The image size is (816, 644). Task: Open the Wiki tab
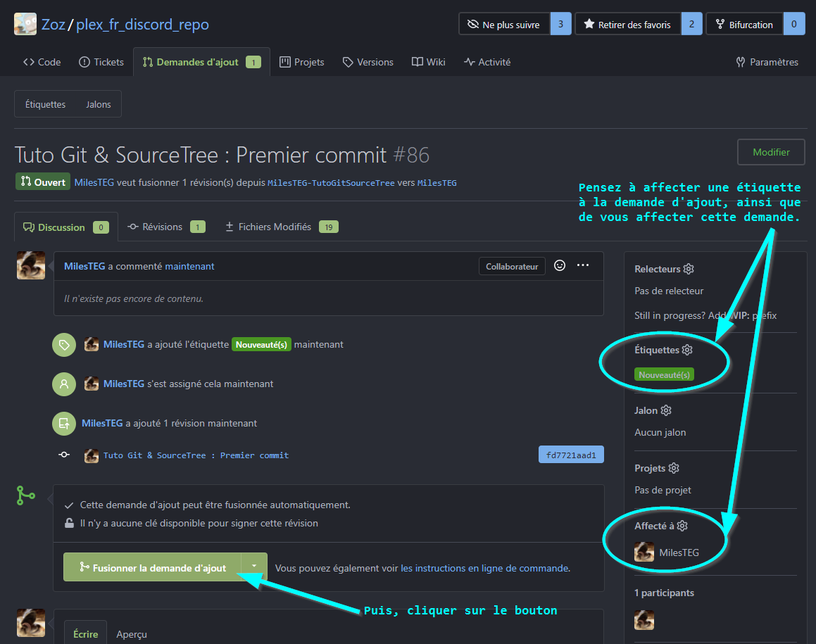tap(428, 62)
